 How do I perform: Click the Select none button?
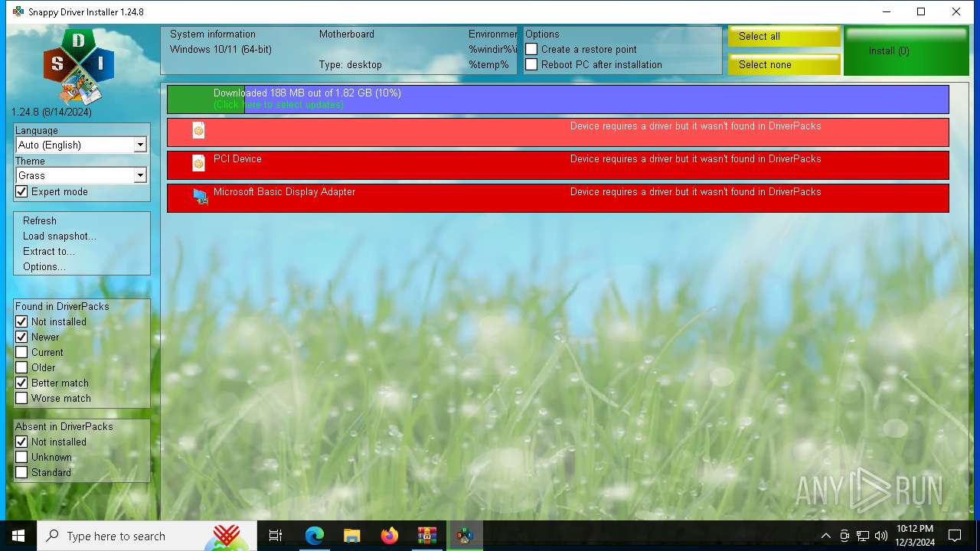coord(784,64)
